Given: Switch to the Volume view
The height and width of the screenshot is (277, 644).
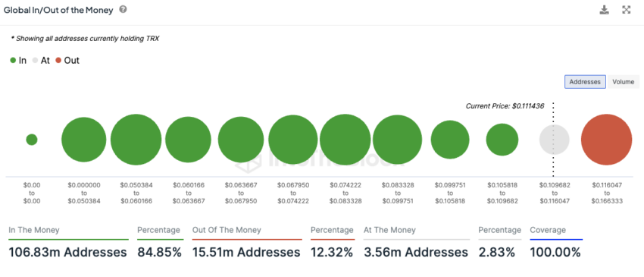Looking at the screenshot, I should pos(623,82).
